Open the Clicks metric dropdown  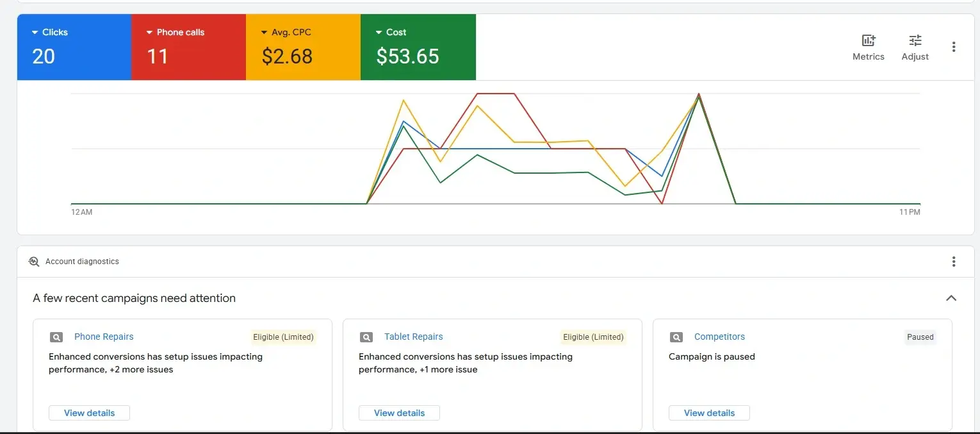tap(49, 32)
